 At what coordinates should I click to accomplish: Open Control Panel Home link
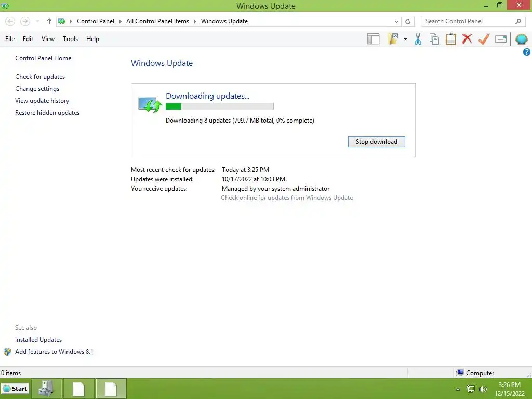[x=43, y=58]
